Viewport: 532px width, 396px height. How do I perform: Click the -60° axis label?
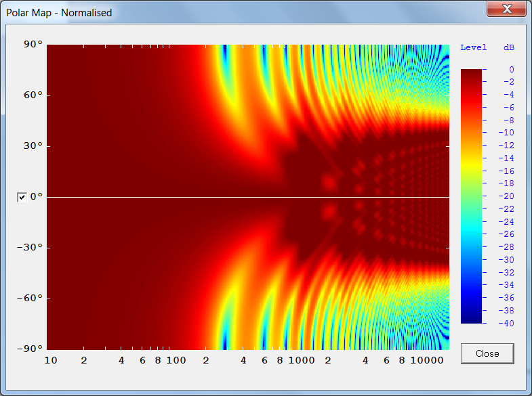(x=30, y=298)
